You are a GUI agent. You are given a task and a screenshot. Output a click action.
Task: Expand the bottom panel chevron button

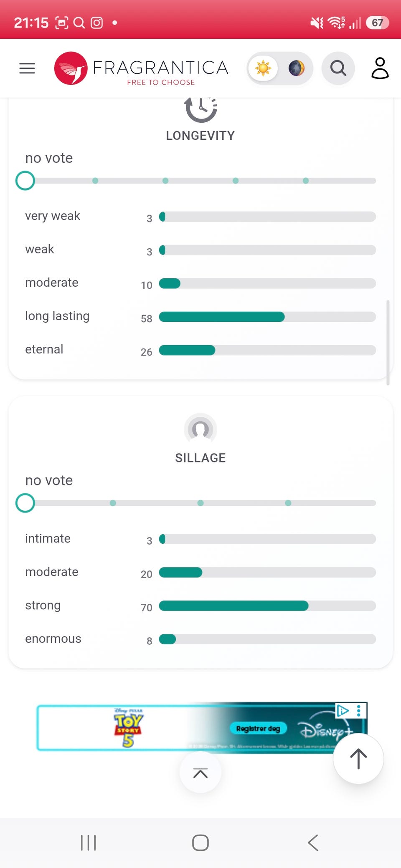(x=200, y=773)
